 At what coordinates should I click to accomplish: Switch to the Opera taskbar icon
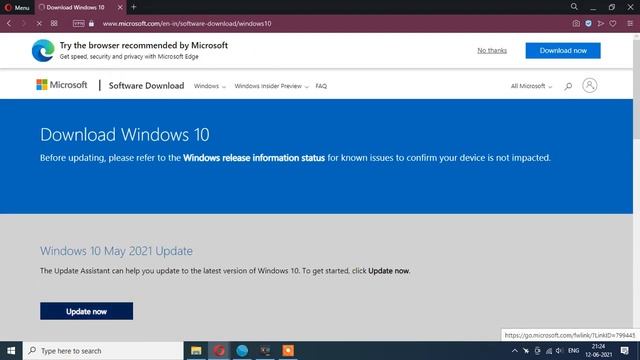click(219, 351)
